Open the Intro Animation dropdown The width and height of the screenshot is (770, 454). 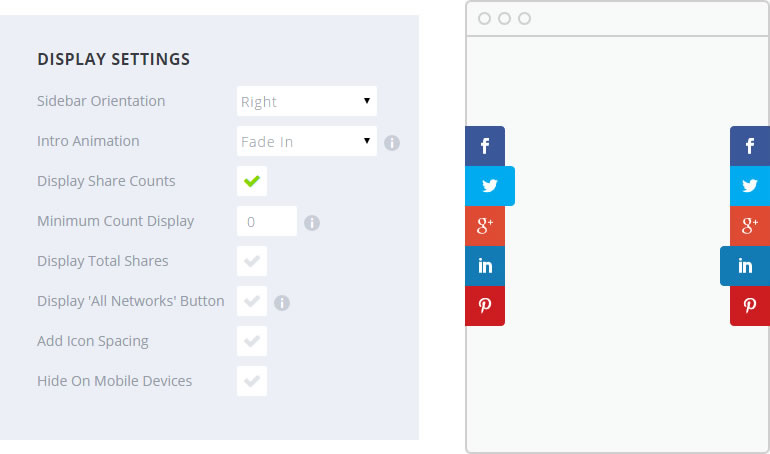tap(307, 141)
